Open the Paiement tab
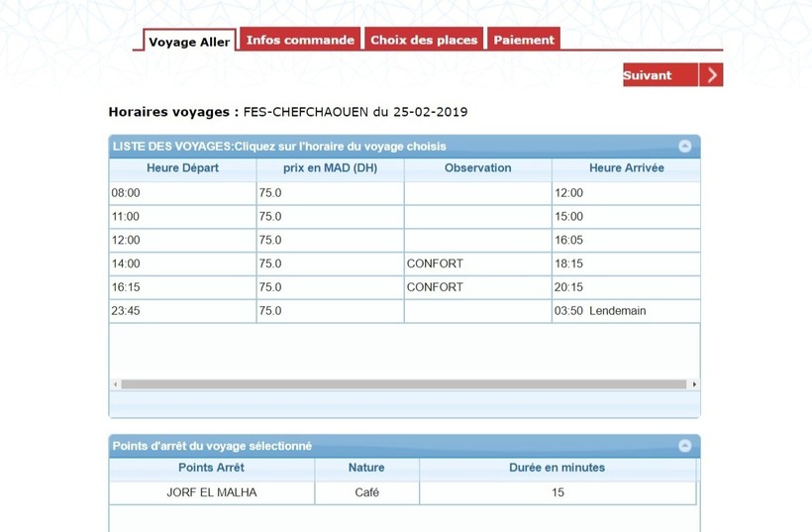Screen dimensions: 812x532 524,40
